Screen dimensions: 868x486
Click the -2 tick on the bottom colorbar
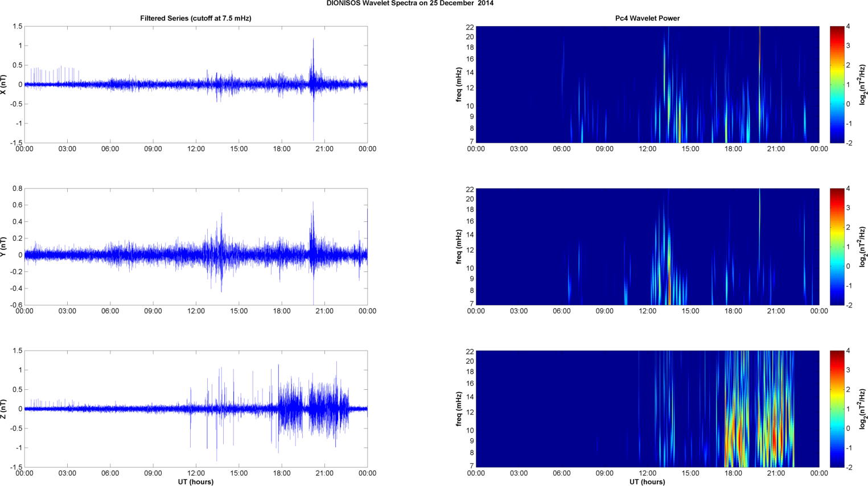848,467
